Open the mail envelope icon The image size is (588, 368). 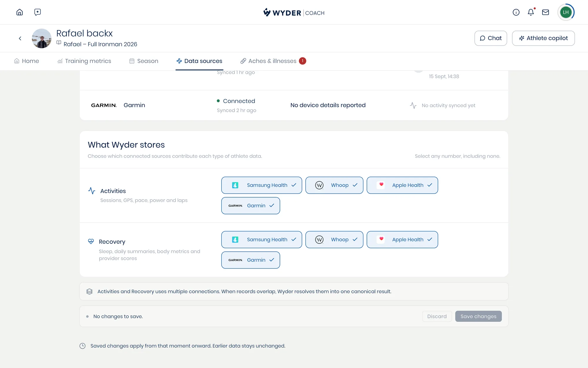tap(545, 12)
